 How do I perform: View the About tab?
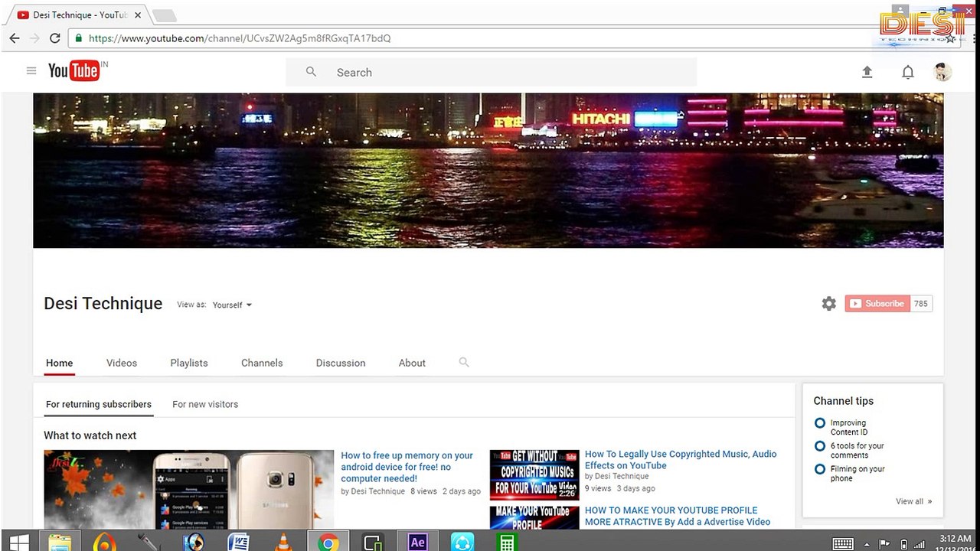point(412,363)
